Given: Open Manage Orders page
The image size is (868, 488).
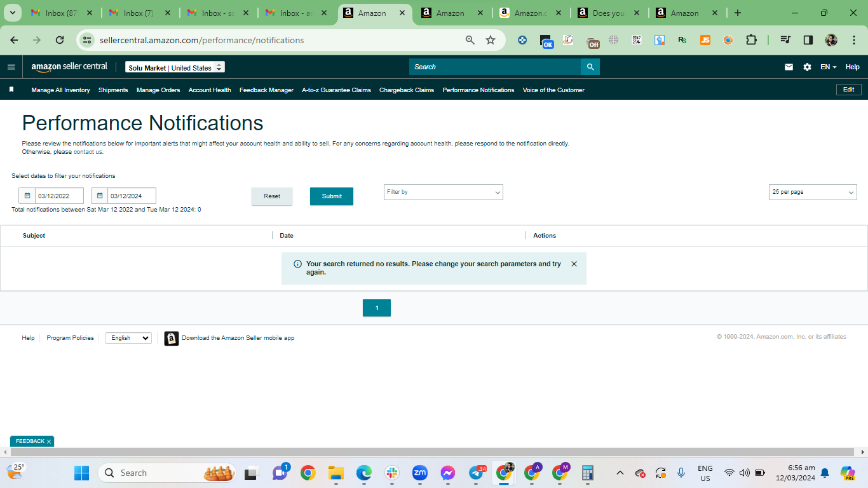Looking at the screenshot, I should (158, 90).
